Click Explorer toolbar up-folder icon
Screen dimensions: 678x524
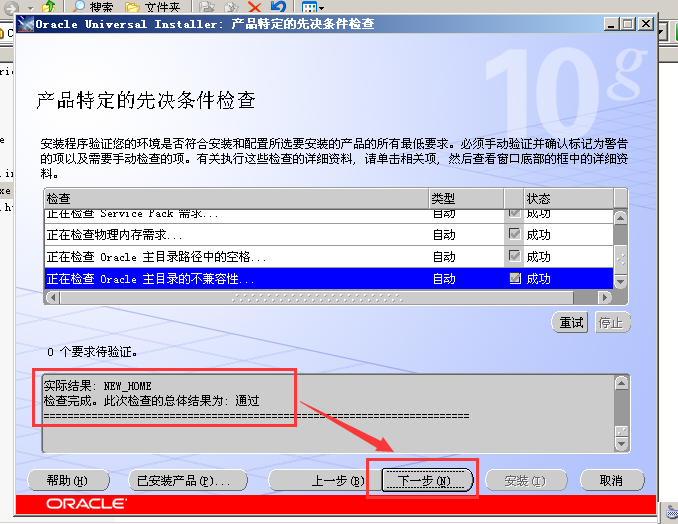50,6
